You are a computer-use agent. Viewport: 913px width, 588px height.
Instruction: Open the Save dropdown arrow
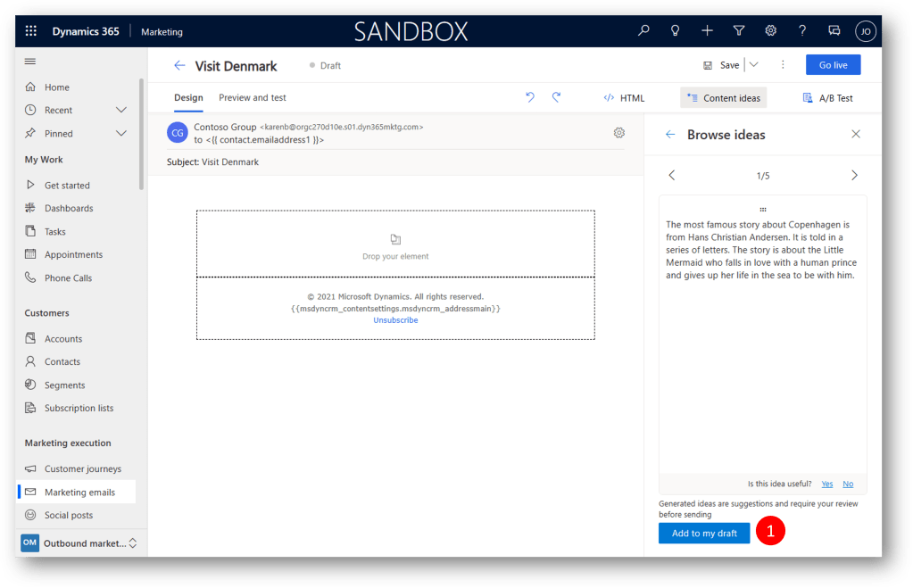(x=754, y=65)
